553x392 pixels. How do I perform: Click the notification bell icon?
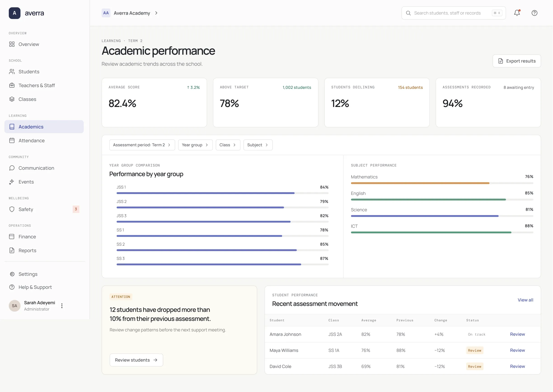click(x=517, y=13)
